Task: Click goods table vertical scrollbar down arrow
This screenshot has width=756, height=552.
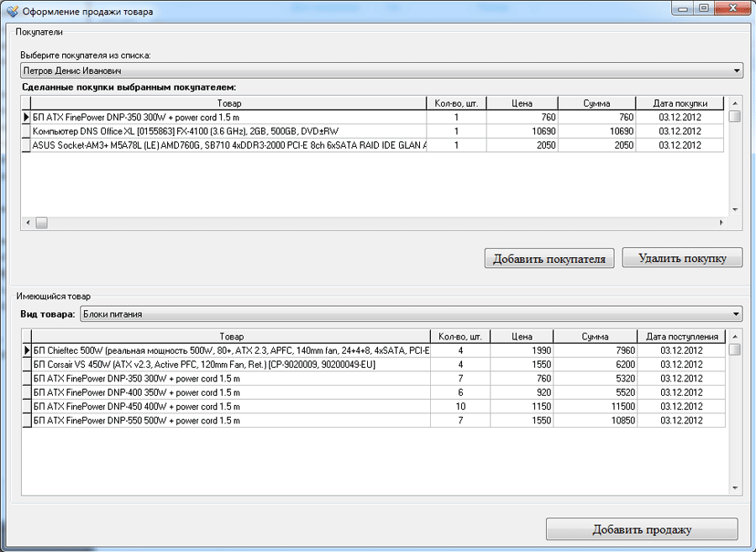Action: coord(735,488)
